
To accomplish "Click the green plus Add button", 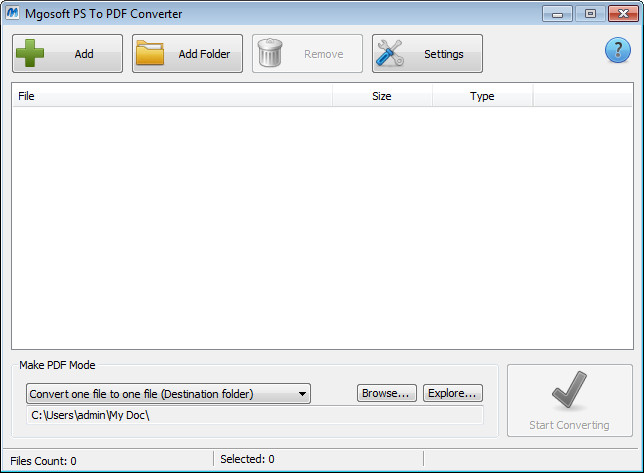I will tap(67, 54).
